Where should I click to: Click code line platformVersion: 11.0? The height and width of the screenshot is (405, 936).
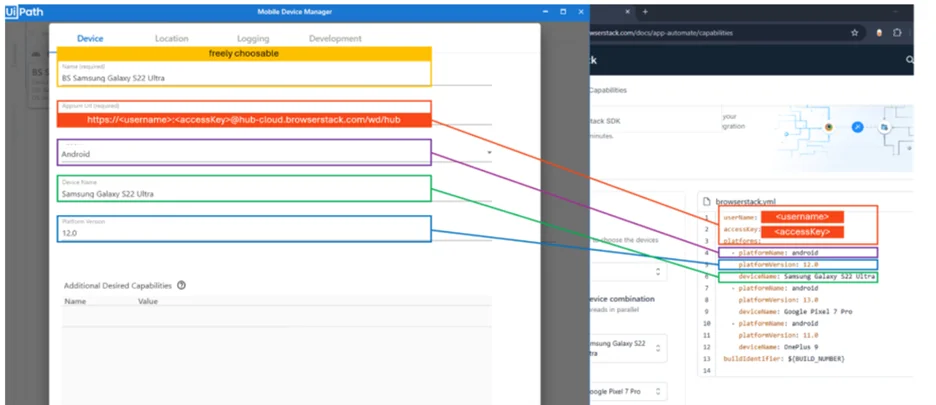tap(778, 335)
